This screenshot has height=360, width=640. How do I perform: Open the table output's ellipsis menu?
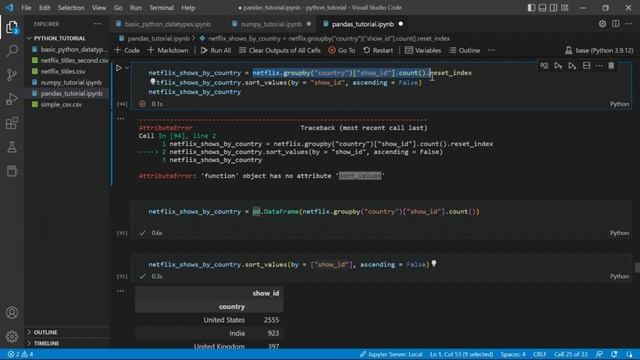[x=120, y=291]
